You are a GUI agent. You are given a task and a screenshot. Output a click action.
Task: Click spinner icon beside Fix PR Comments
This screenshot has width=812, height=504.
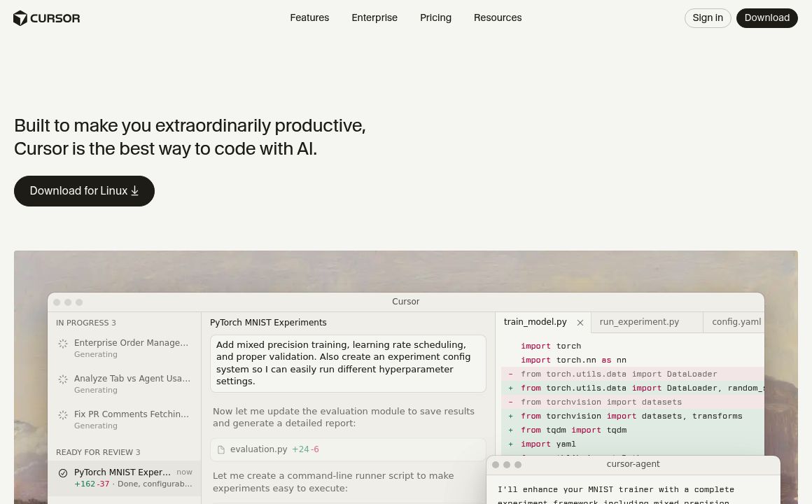[63, 415]
